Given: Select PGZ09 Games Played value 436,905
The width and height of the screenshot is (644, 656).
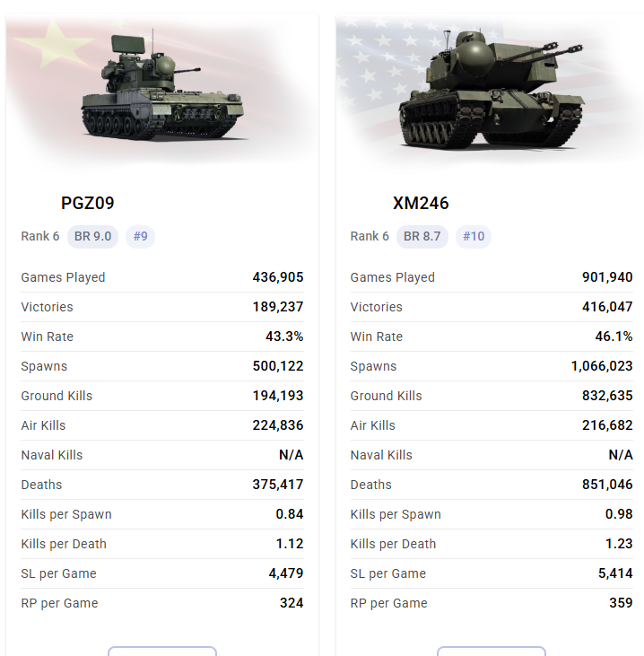Looking at the screenshot, I should click(x=278, y=277).
